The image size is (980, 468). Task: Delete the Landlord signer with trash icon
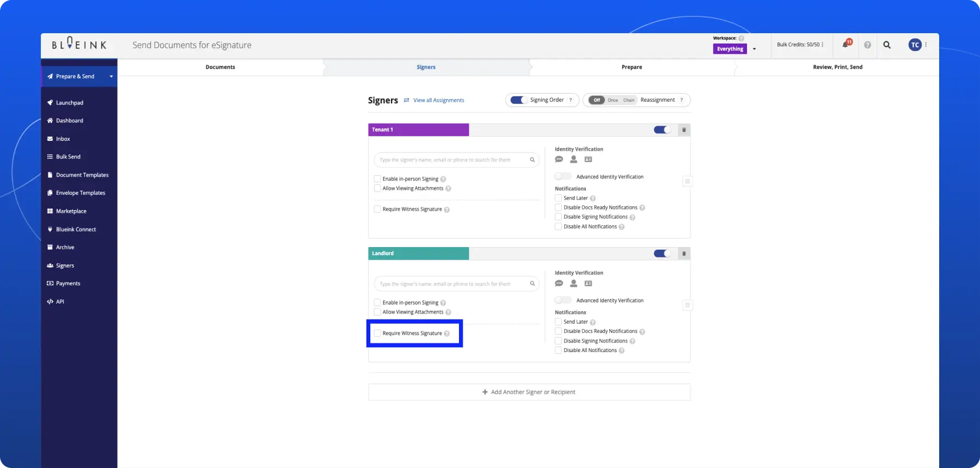pyautogui.click(x=684, y=254)
